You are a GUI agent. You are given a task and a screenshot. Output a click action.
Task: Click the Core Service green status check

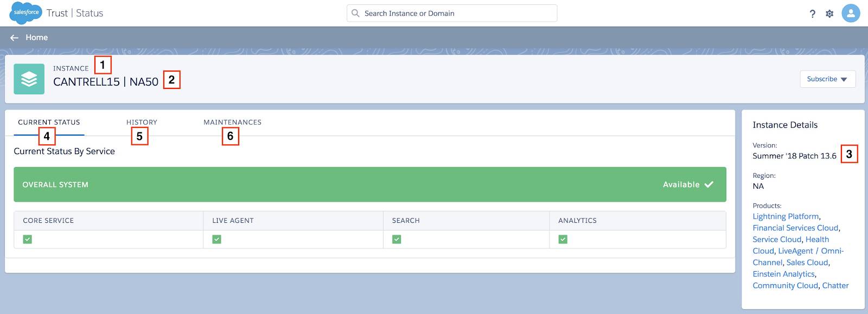click(28, 239)
